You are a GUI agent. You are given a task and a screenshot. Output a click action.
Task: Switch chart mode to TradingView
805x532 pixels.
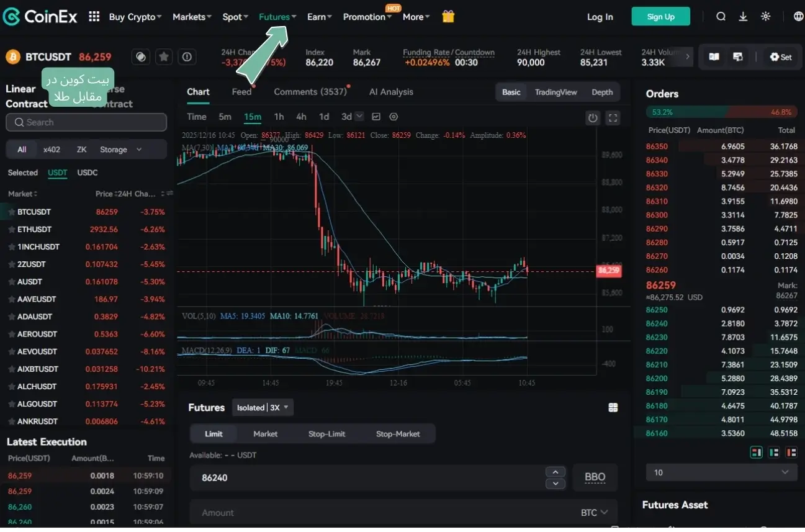point(556,92)
